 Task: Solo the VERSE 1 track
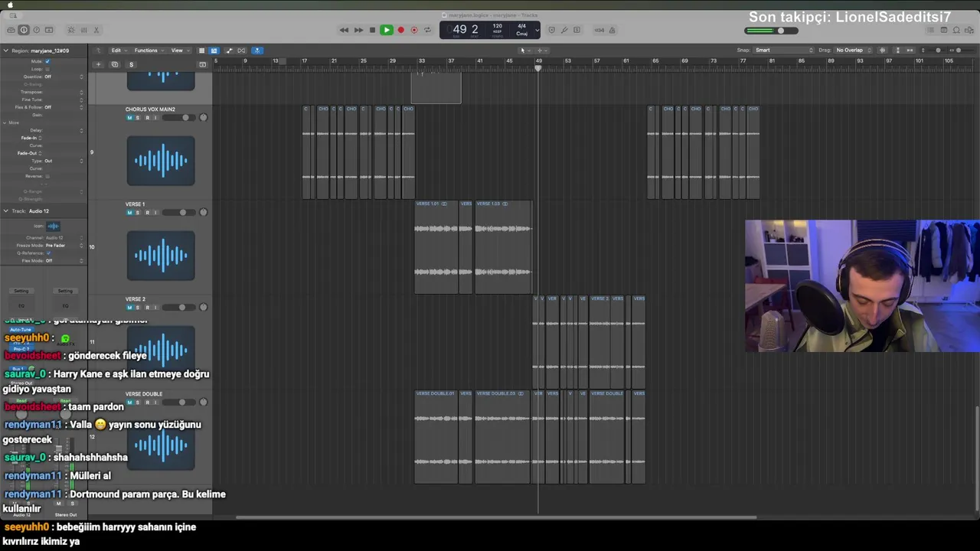point(138,213)
